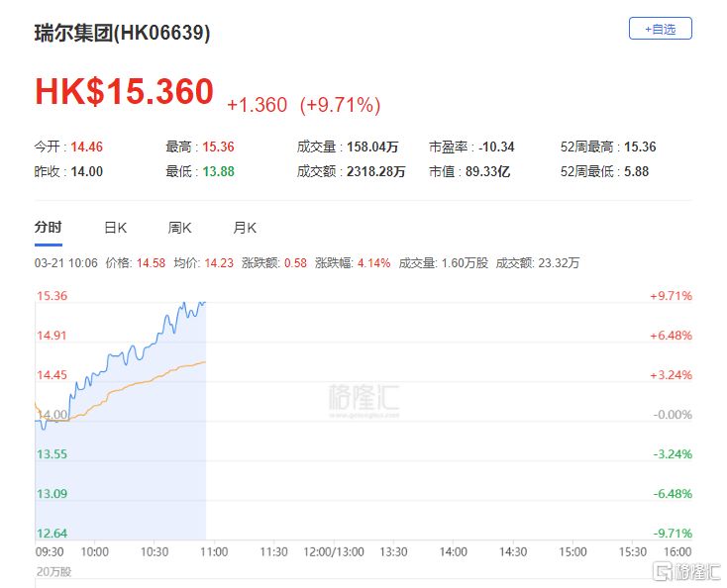Image resolution: width=727 pixels, height=588 pixels.
Task: Click the 11:30 time axis label
Action: tap(273, 551)
